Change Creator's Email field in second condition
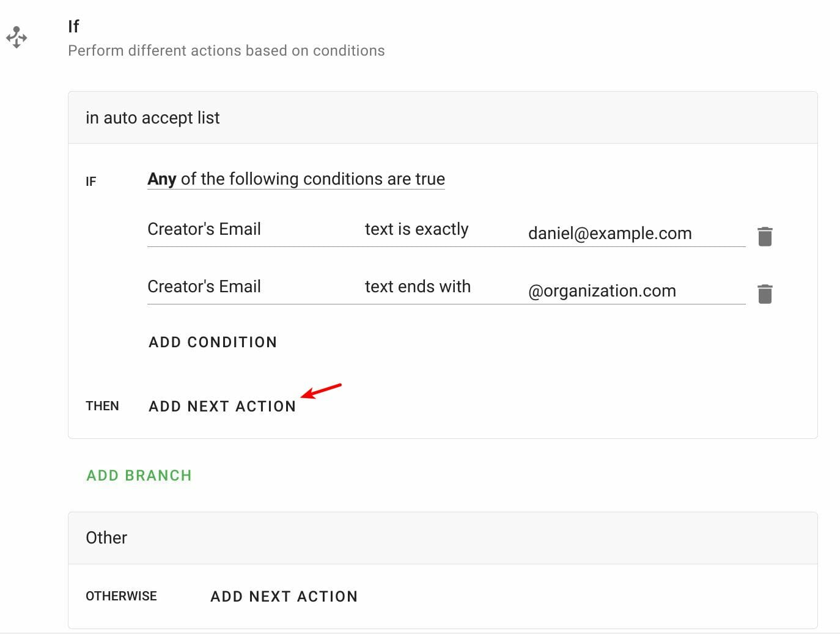This screenshot has width=840, height=634. tap(204, 287)
